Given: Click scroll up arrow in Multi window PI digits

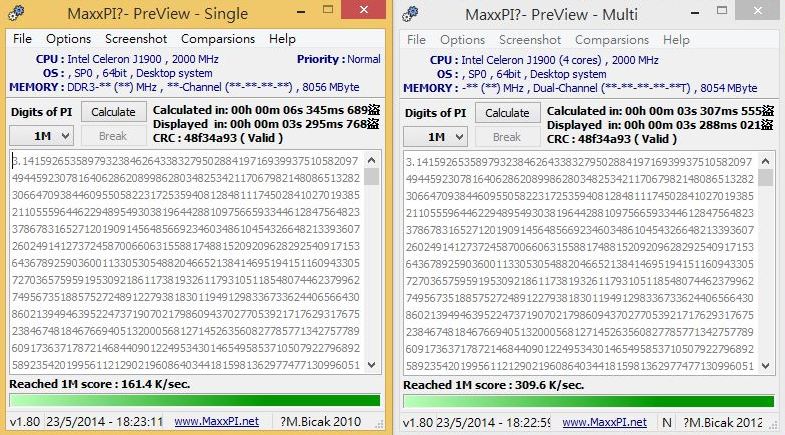Looking at the screenshot, I should [765, 161].
